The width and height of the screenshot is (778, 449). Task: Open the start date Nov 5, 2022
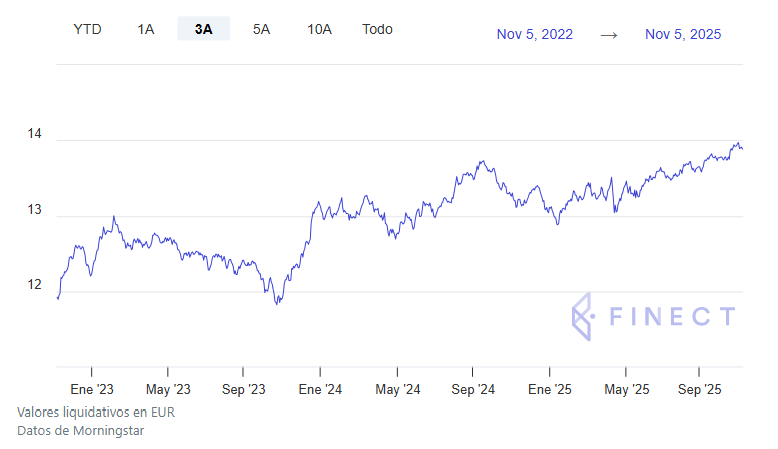[535, 34]
